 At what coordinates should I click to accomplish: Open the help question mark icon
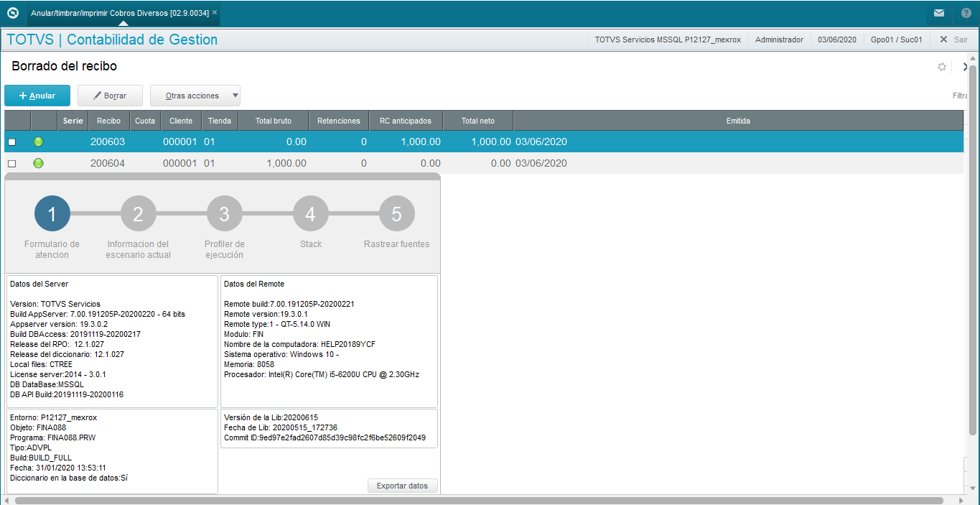pos(966,13)
